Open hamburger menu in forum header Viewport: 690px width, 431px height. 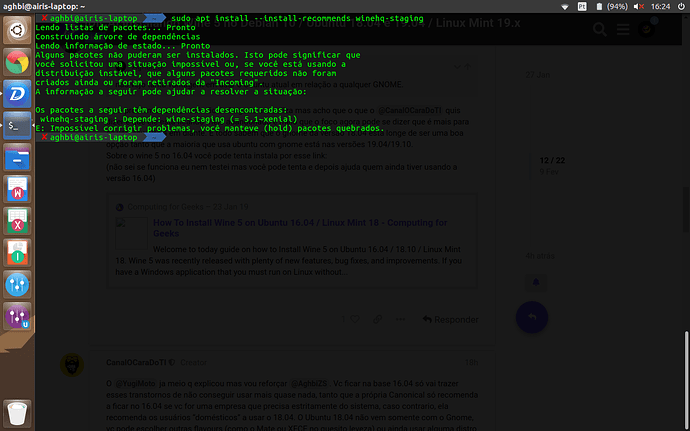[623, 29]
